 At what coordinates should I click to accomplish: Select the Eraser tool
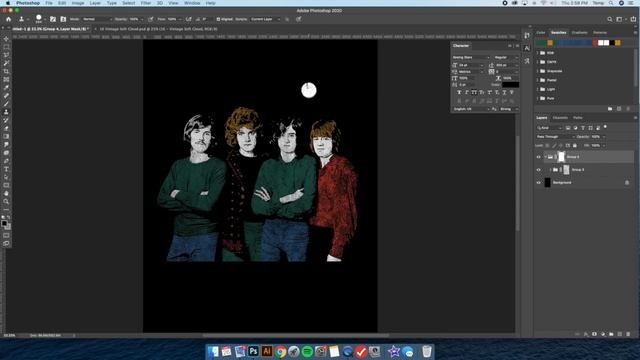tap(6, 129)
